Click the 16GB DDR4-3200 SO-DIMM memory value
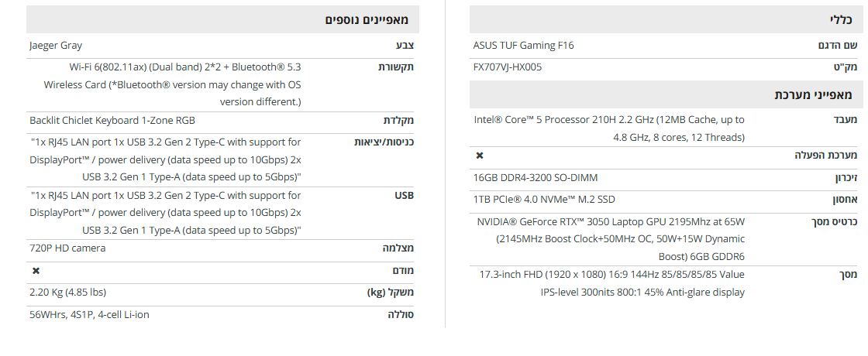 [536, 178]
